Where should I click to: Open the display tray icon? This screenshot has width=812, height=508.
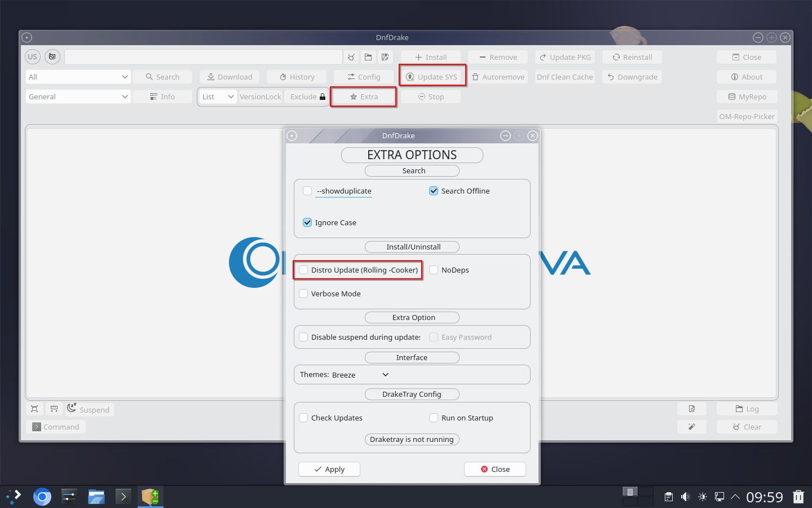(x=720, y=497)
